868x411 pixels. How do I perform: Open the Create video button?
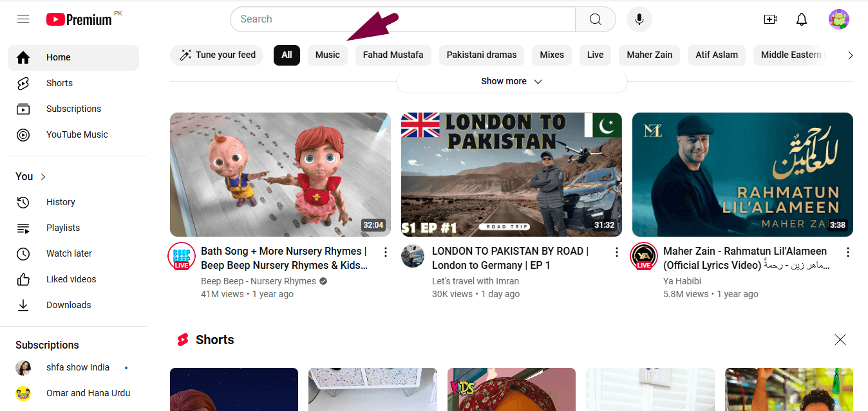coord(771,19)
